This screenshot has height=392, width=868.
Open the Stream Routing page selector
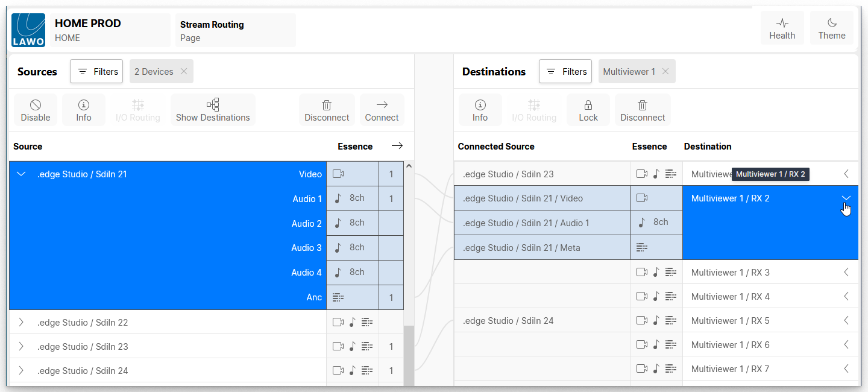[235, 30]
